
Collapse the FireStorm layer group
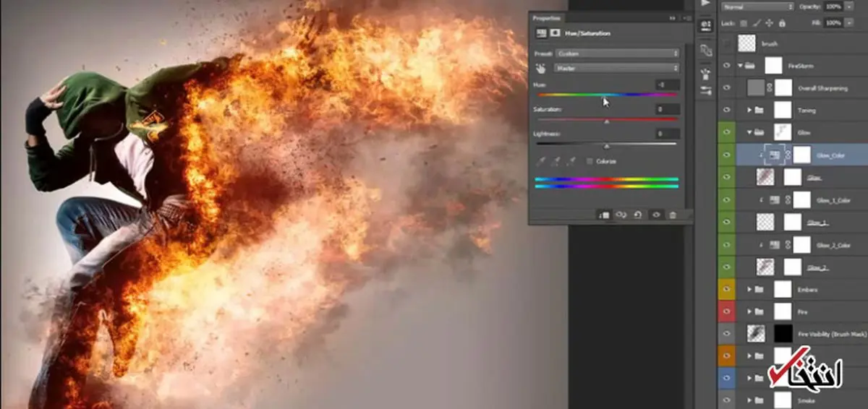pos(740,66)
